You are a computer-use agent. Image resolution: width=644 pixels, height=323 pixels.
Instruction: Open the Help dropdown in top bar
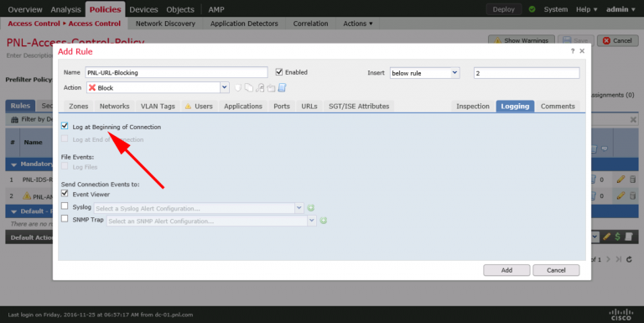tap(586, 9)
